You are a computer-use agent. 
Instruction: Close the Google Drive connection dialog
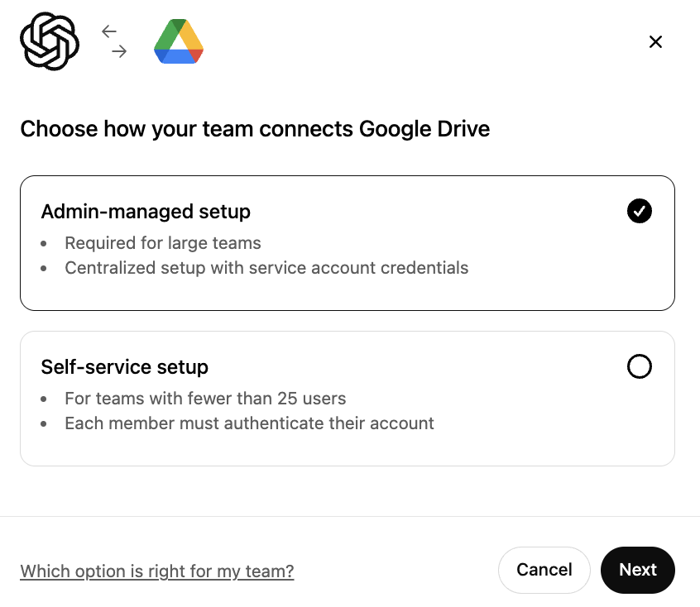tap(655, 41)
